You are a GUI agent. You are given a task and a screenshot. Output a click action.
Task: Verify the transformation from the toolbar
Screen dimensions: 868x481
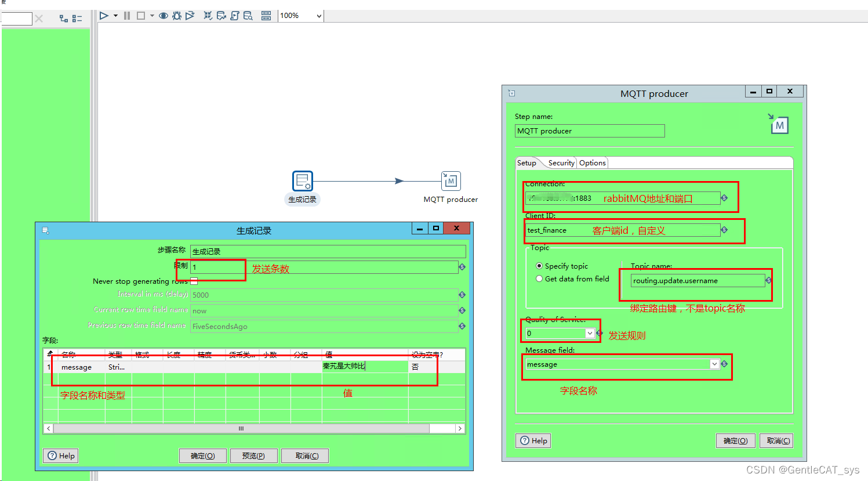pyautogui.click(x=208, y=16)
